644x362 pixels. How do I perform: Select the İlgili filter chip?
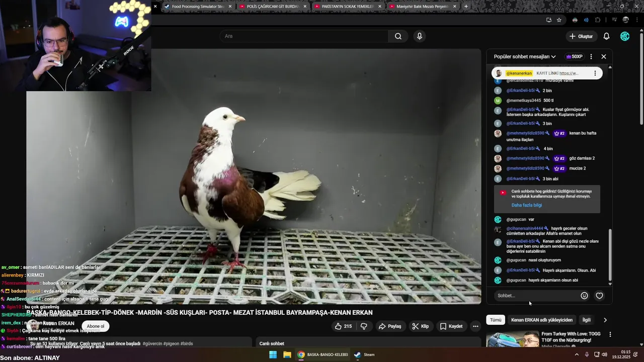[x=587, y=320]
